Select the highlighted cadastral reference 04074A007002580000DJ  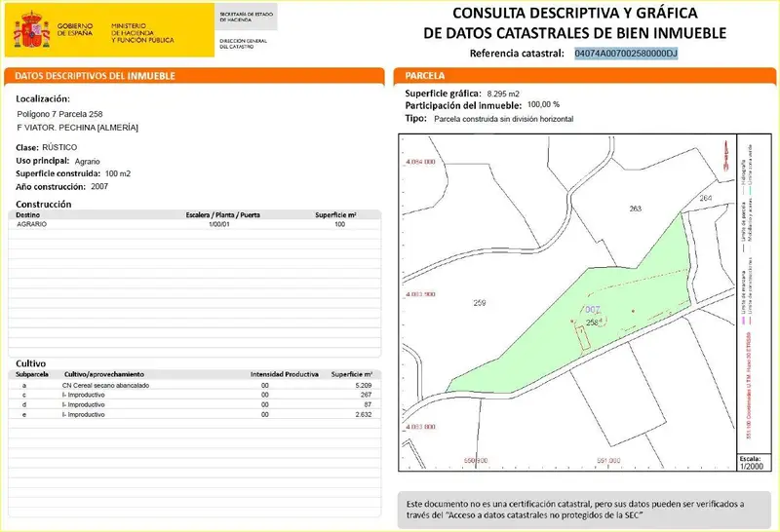626,54
